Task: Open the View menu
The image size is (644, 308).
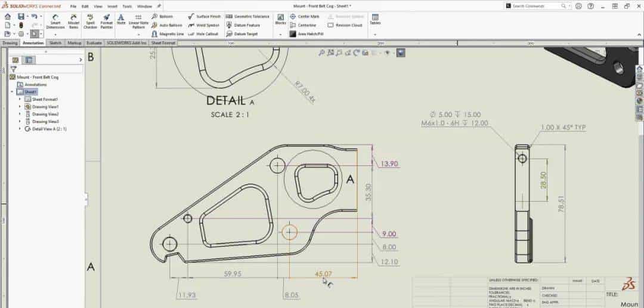Action: (x=98, y=6)
